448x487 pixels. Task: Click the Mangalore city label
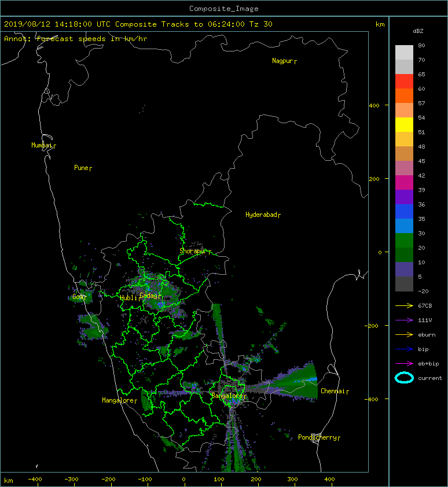(118, 400)
